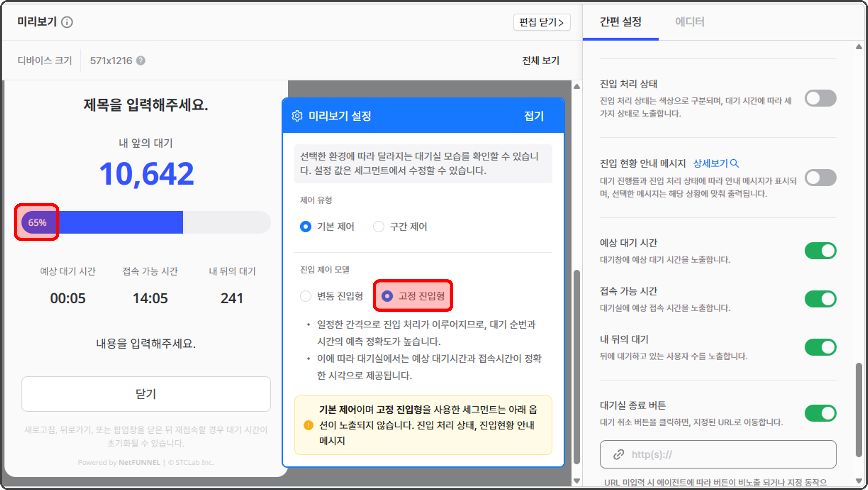Click the info icon beside 미리보기

[x=67, y=22]
